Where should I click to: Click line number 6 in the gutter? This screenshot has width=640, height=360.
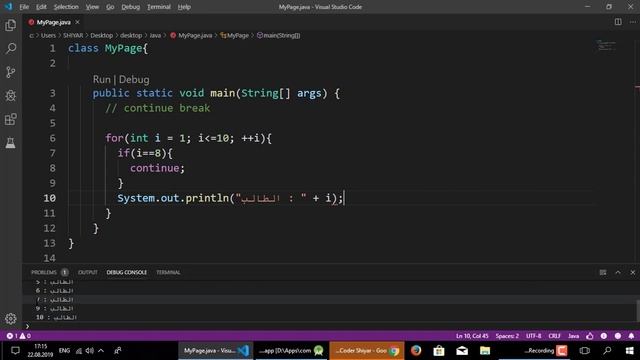click(x=52, y=138)
